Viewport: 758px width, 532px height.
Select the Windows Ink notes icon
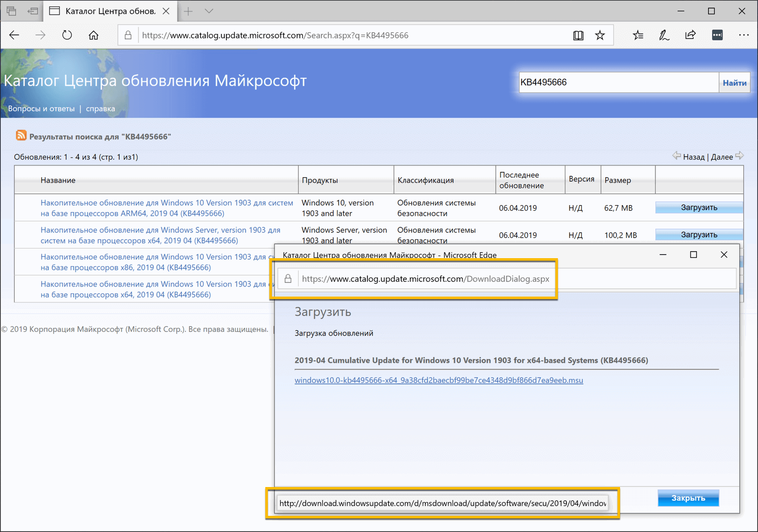tap(664, 35)
